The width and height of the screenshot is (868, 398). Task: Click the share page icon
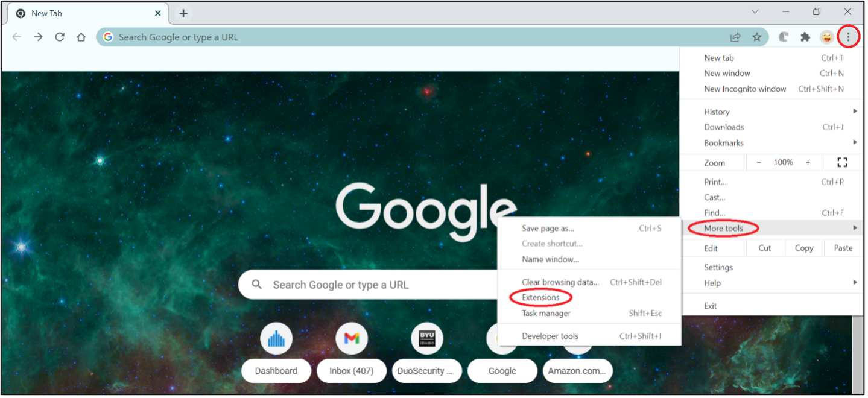pyautogui.click(x=735, y=37)
